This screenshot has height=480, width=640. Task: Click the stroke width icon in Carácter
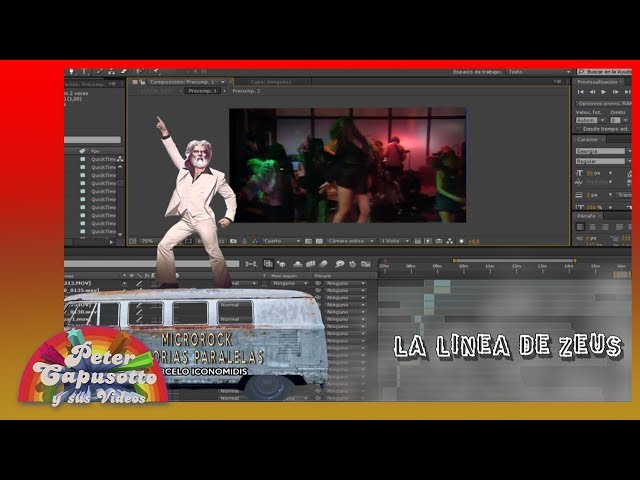(x=579, y=195)
